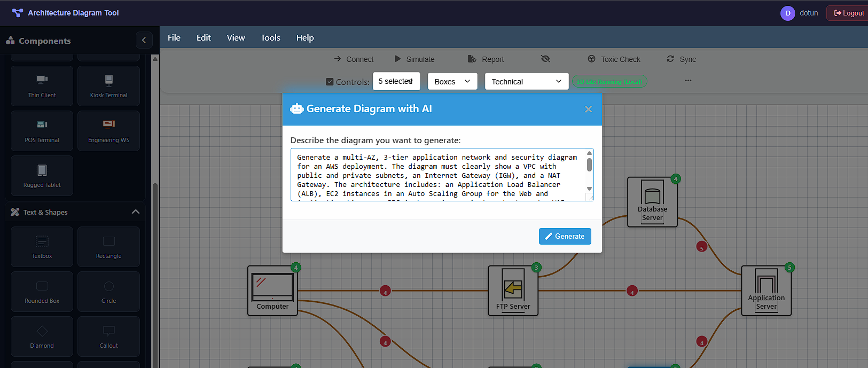Select the Diamond shape tool
The width and height of the screenshot is (868, 368).
[x=42, y=336]
